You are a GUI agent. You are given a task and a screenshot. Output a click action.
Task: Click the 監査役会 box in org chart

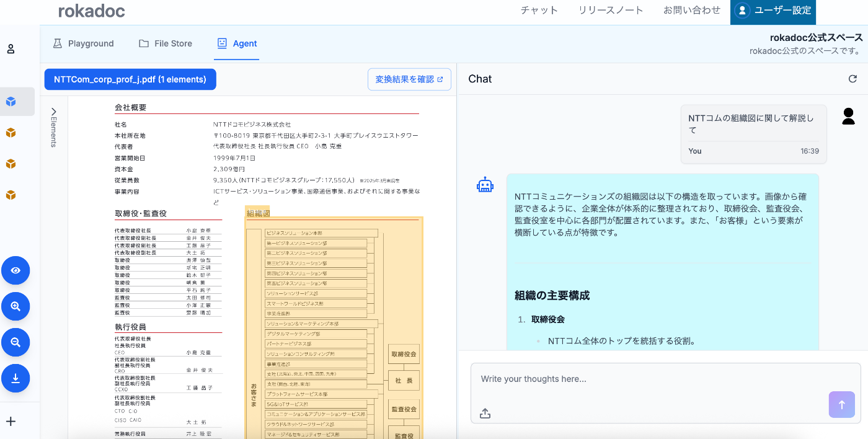(x=404, y=409)
